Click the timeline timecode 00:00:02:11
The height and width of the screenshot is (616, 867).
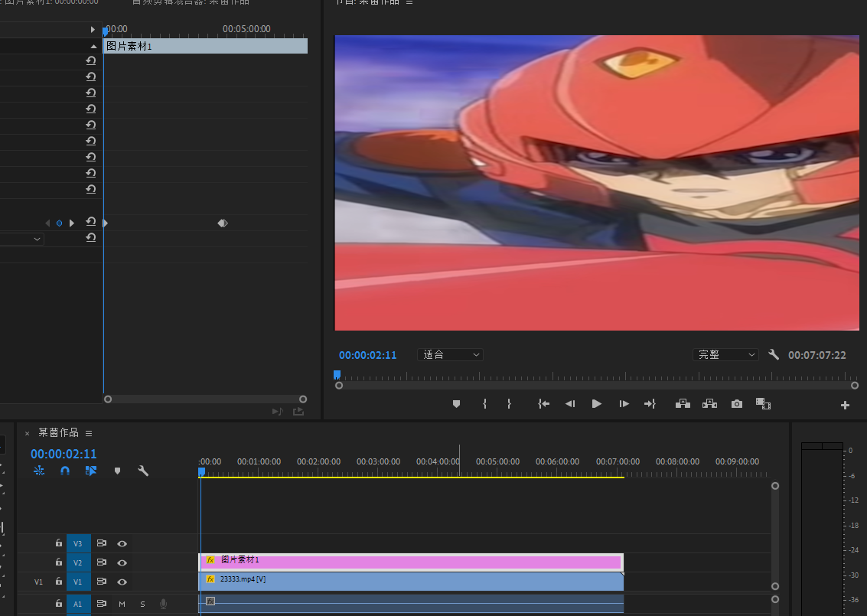click(x=64, y=454)
